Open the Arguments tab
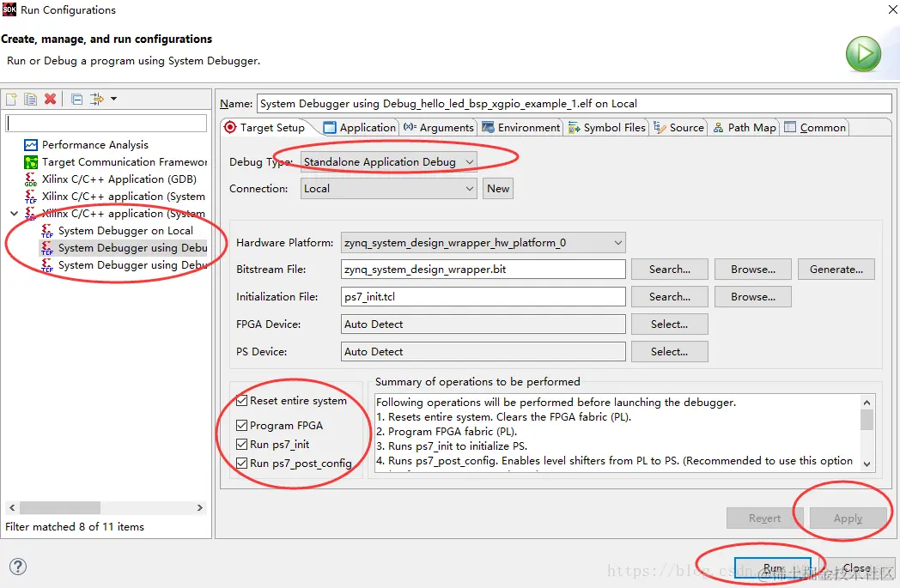The width and height of the screenshot is (900, 588). 439,127
